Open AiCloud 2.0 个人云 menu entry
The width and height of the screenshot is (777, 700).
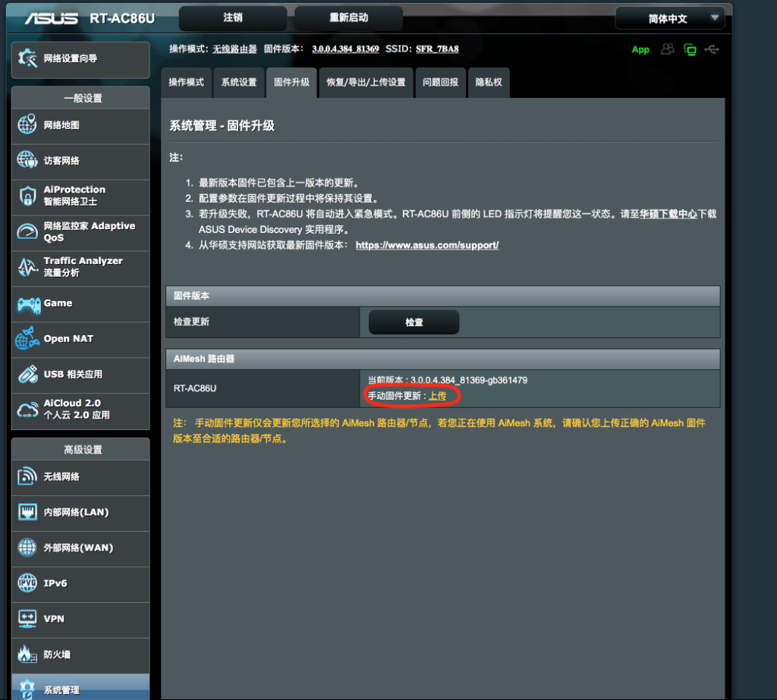tap(80, 411)
